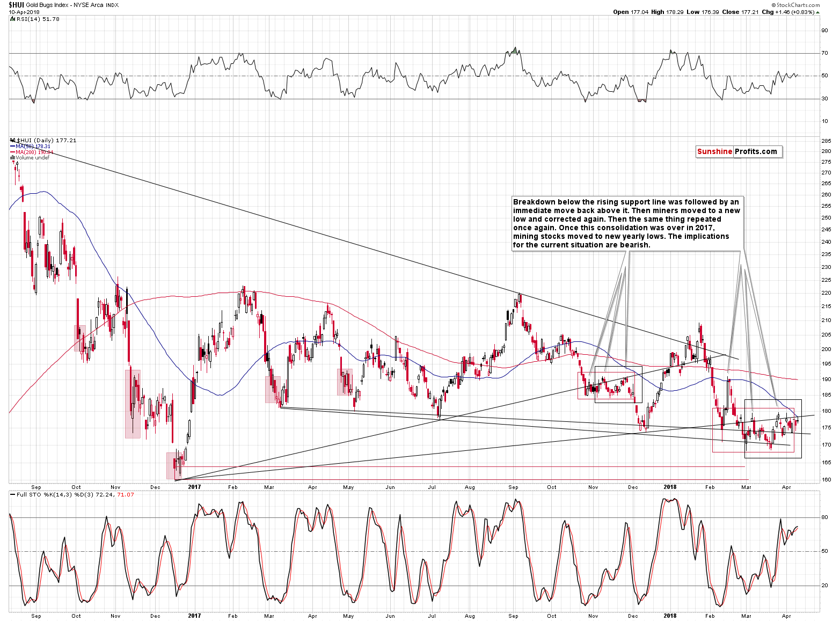Click the Close 177.21 value
840x621 pixels.
coord(740,12)
